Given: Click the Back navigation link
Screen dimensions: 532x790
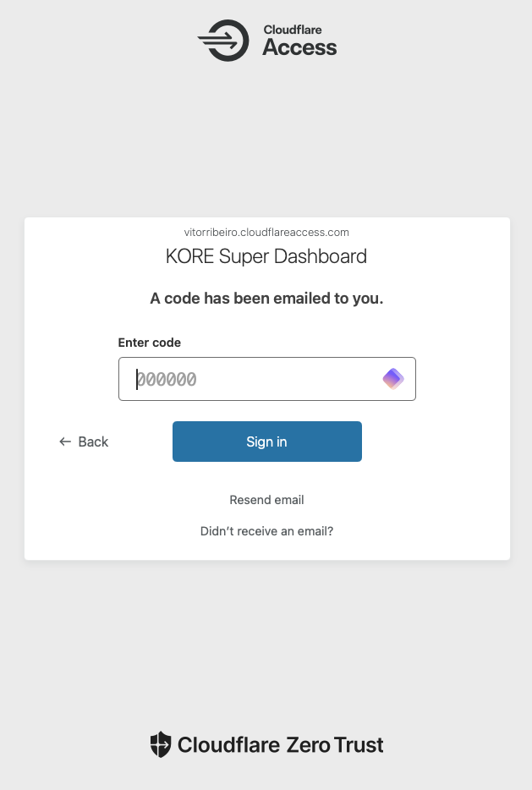Looking at the screenshot, I should [x=93, y=442].
